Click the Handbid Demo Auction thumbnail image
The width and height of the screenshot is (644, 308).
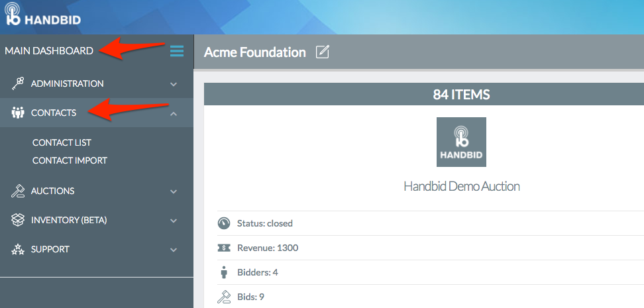click(461, 142)
